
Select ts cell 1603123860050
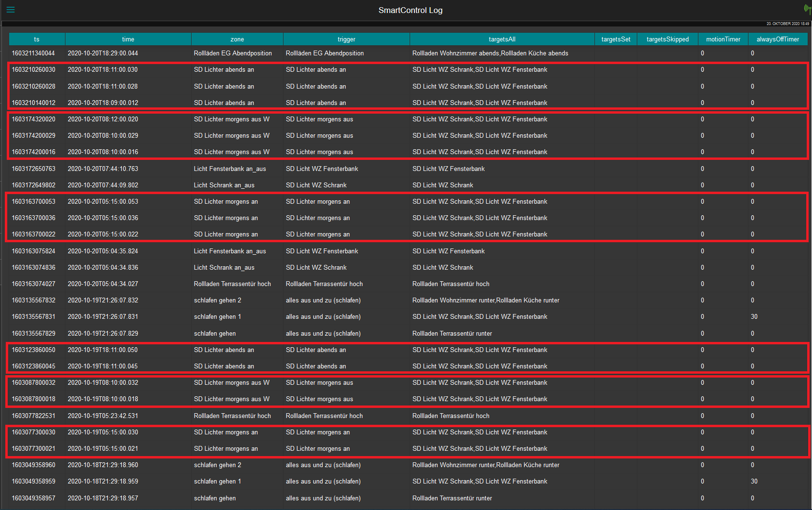33,350
